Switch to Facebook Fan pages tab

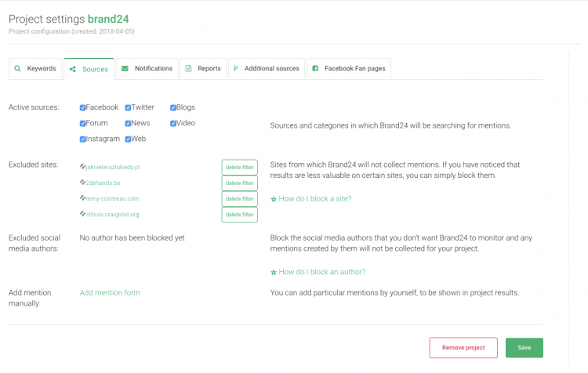coord(349,69)
